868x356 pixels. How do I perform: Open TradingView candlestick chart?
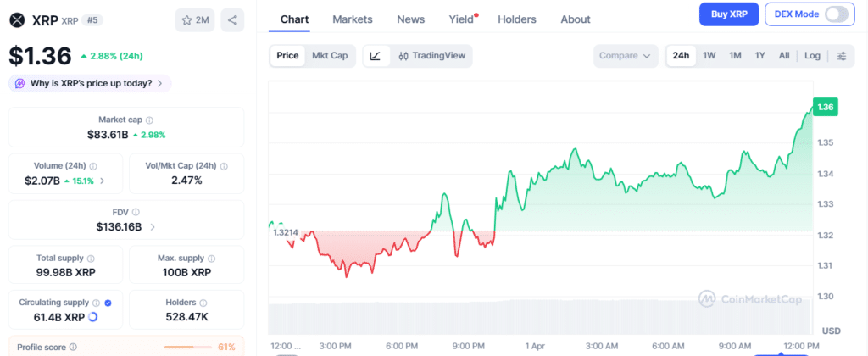pos(431,56)
